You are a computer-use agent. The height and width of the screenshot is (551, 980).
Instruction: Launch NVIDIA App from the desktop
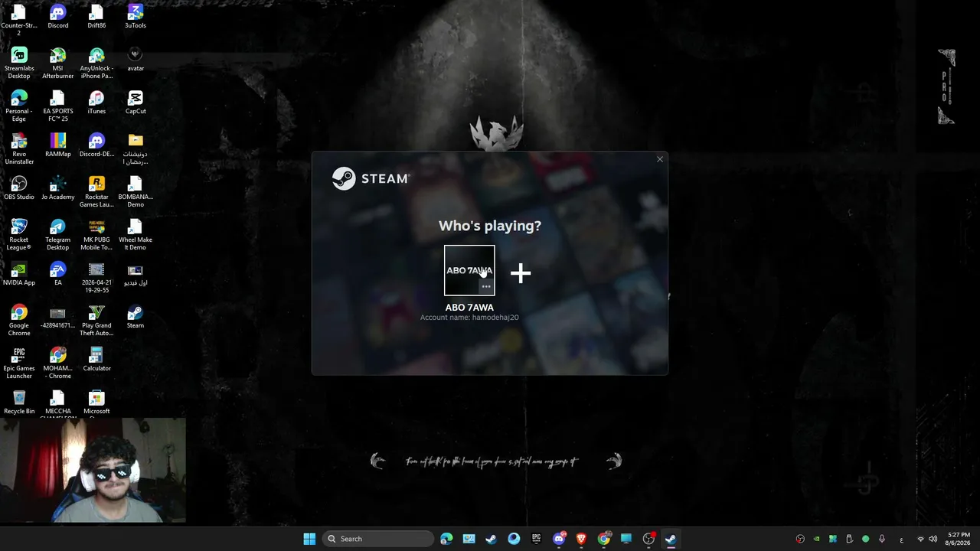pos(19,274)
